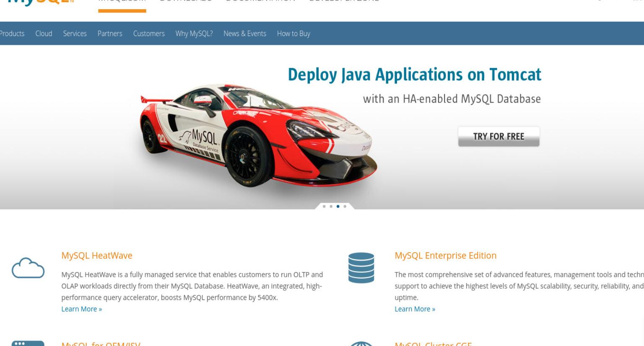This screenshot has height=346, width=644.
Task: Switch to the second carousel slide dot
Action: pyautogui.click(x=331, y=206)
